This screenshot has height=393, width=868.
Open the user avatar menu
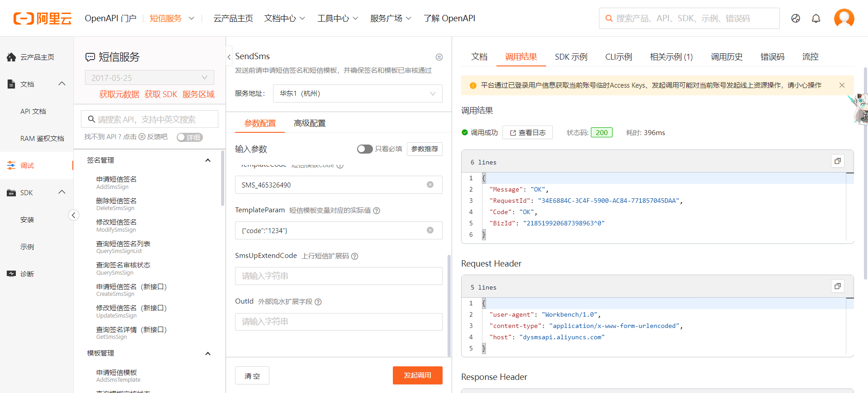[844, 18]
